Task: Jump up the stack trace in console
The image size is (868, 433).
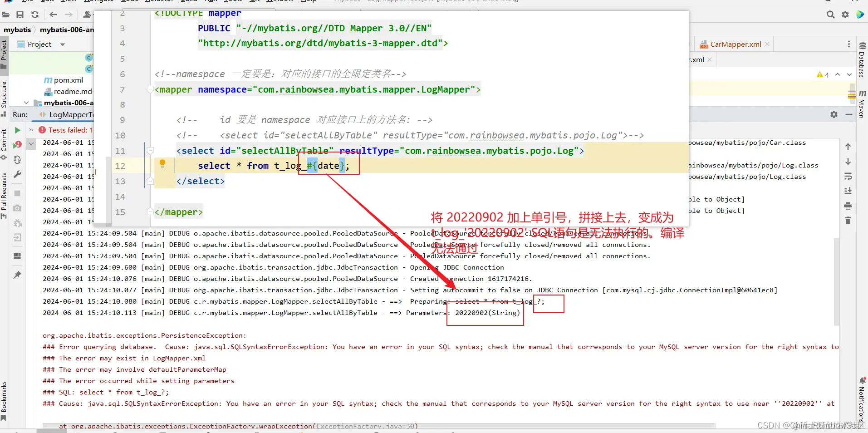Action: pos(848,147)
